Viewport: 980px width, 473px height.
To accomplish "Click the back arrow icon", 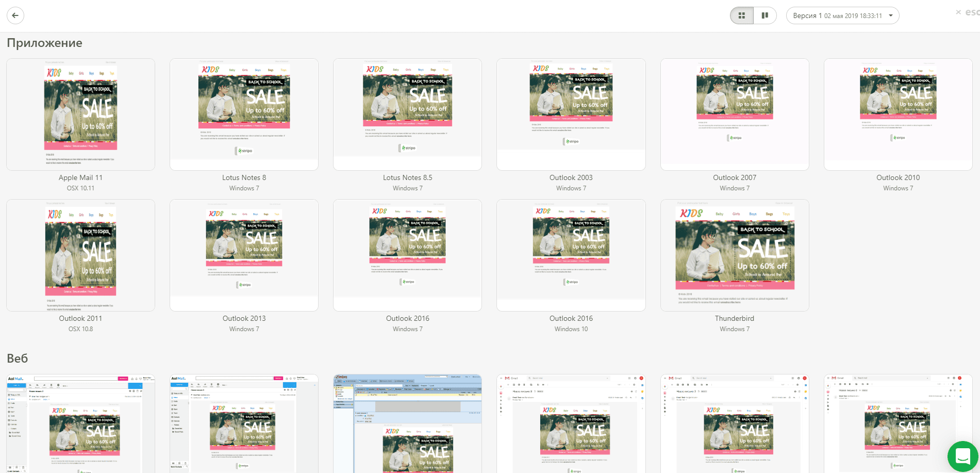I will tap(15, 15).
